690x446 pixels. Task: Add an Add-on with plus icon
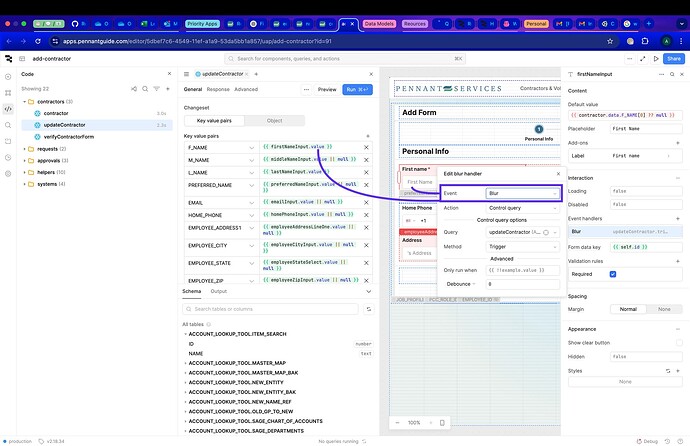(678, 143)
